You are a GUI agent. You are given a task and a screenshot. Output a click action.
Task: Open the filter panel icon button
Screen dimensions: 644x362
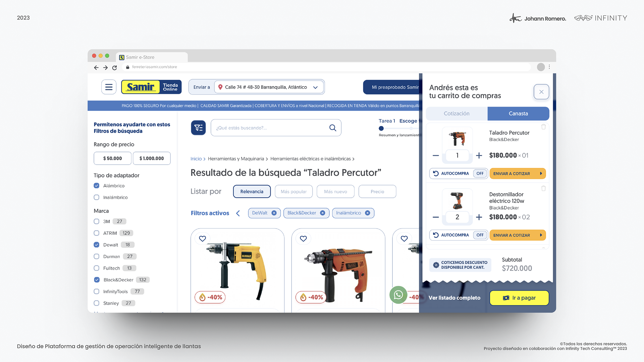[198, 128]
